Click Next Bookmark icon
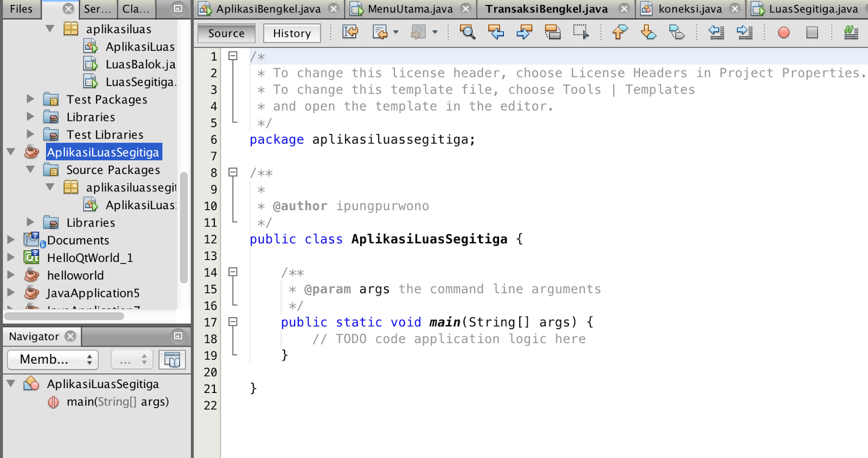Viewport: 868px width, 458px height. click(648, 33)
